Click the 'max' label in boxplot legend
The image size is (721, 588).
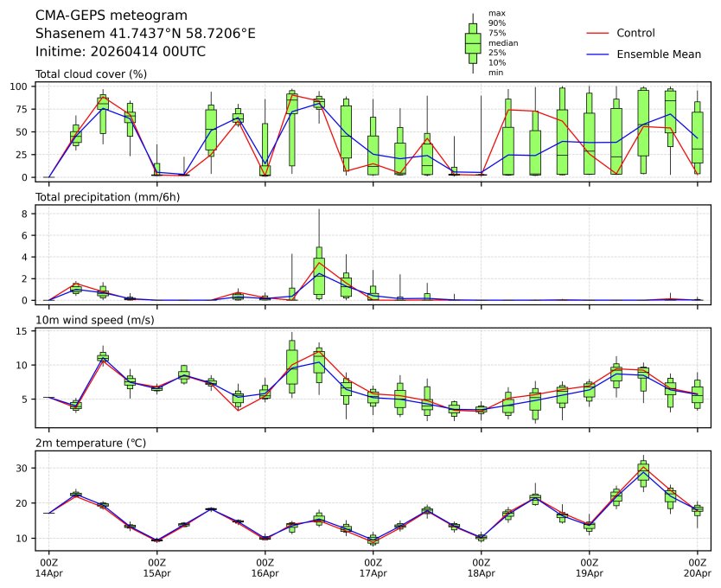click(496, 14)
